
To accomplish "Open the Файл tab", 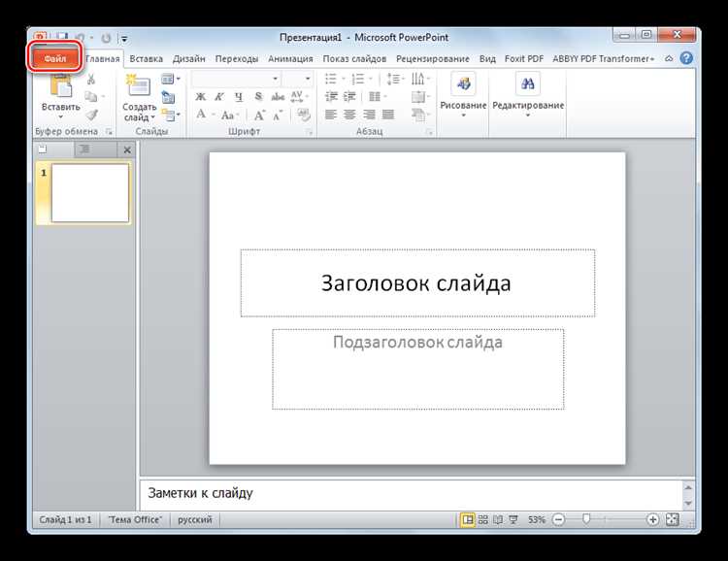I will pyautogui.click(x=55, y=58).
